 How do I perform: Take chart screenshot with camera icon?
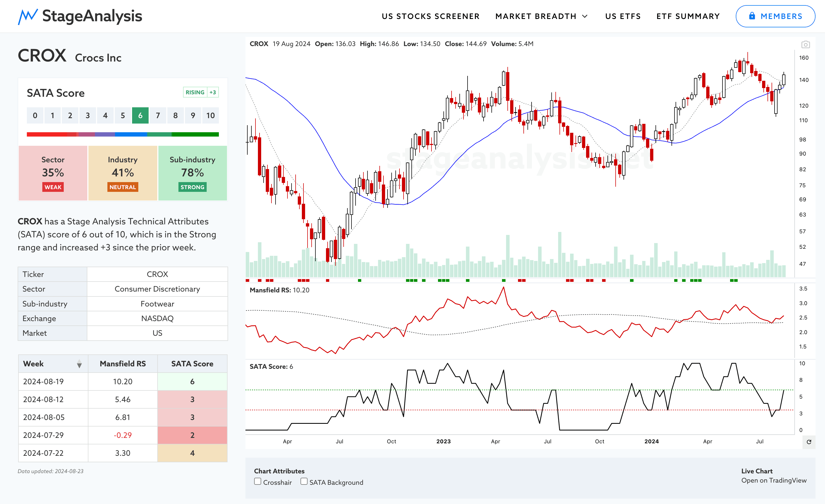click(805, 44)
